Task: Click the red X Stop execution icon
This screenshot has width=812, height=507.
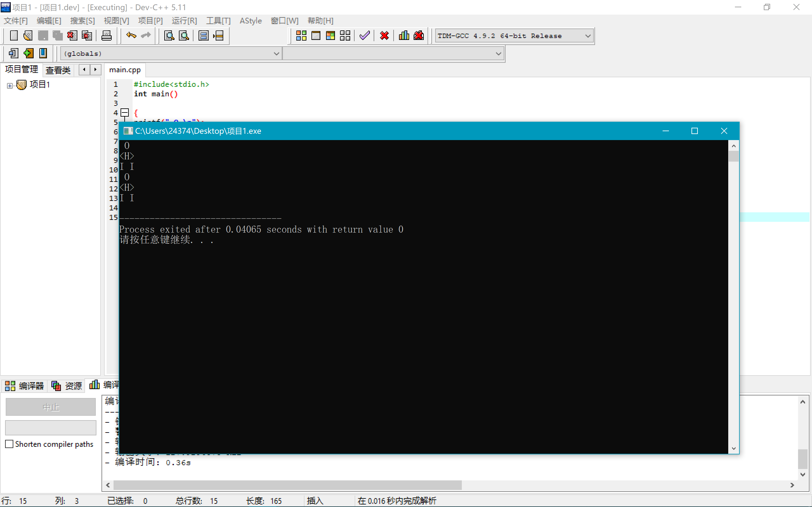Action: point(384,35)
